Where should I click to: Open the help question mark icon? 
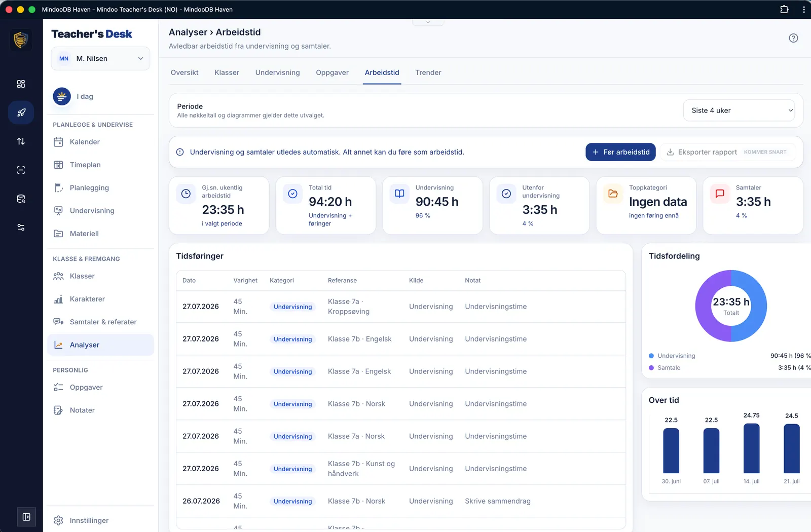793,38
